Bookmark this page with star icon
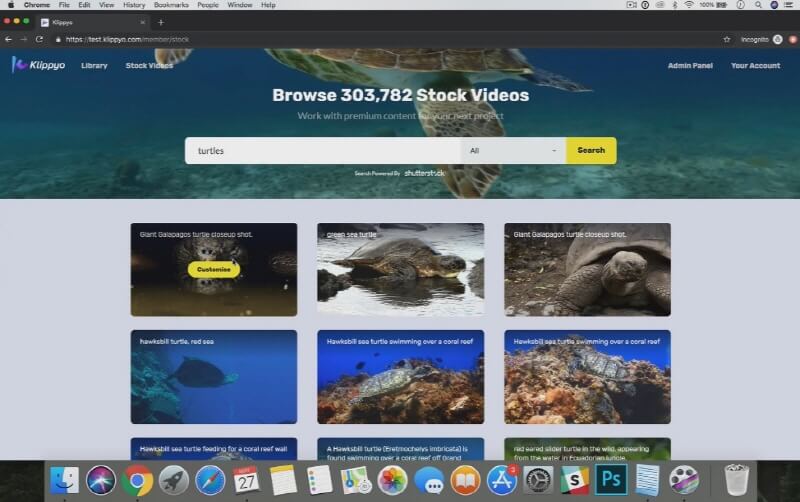This screenshot has height=502, width=800. point(727,39)
